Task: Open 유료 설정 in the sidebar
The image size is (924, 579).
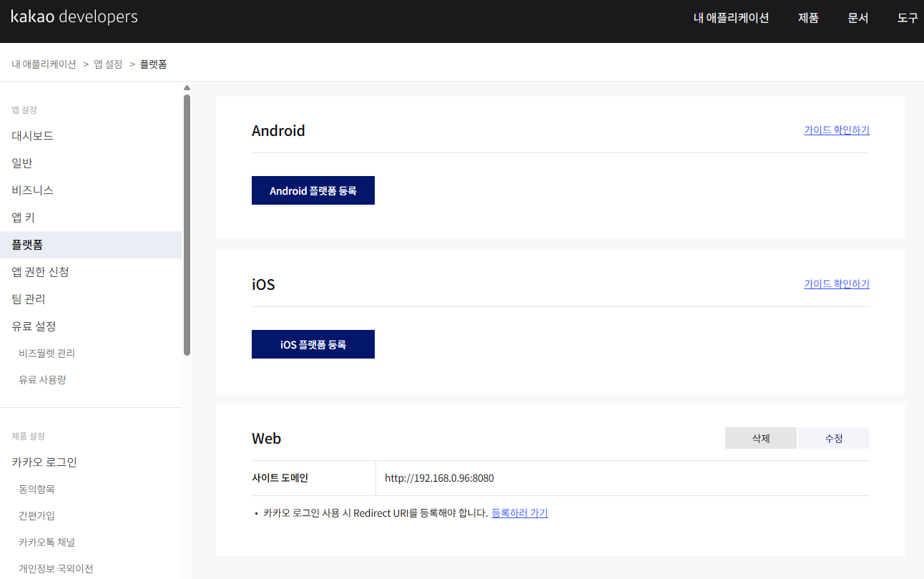Action: (x=91, y=326)
